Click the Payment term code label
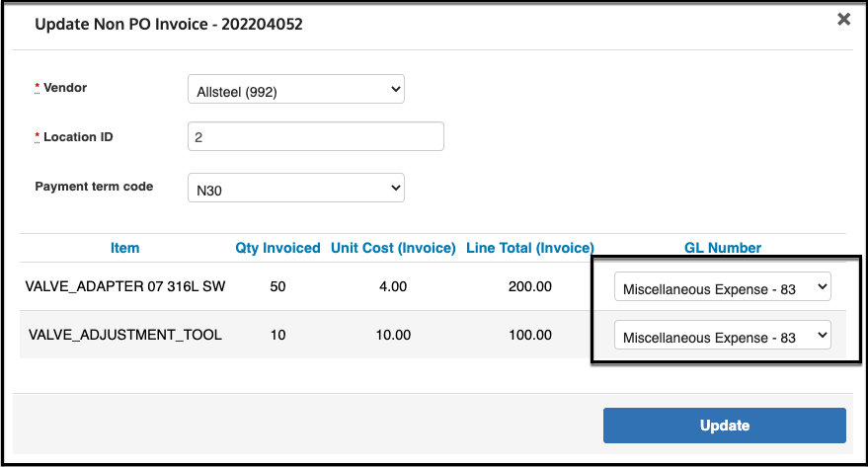 click(x=94, y=187)
